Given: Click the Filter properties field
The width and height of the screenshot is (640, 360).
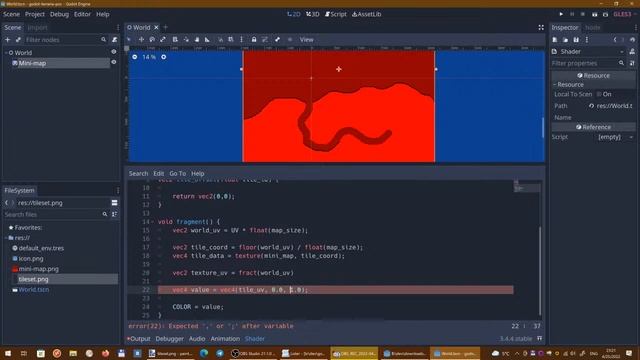Looking at the screenshot, I should tap(588, 63).
